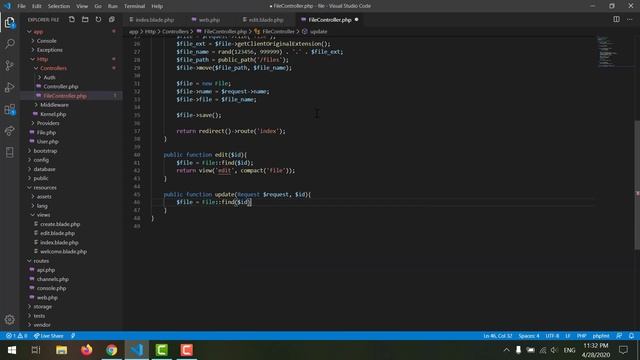640x360 pixels.
Task: Start Live Share from status bar
Action: pos(49,336)
